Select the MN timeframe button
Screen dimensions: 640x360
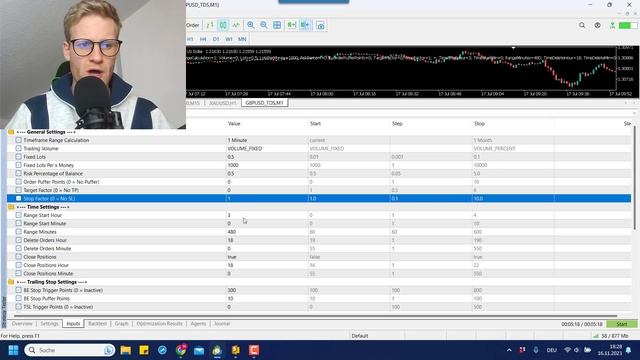242,39
